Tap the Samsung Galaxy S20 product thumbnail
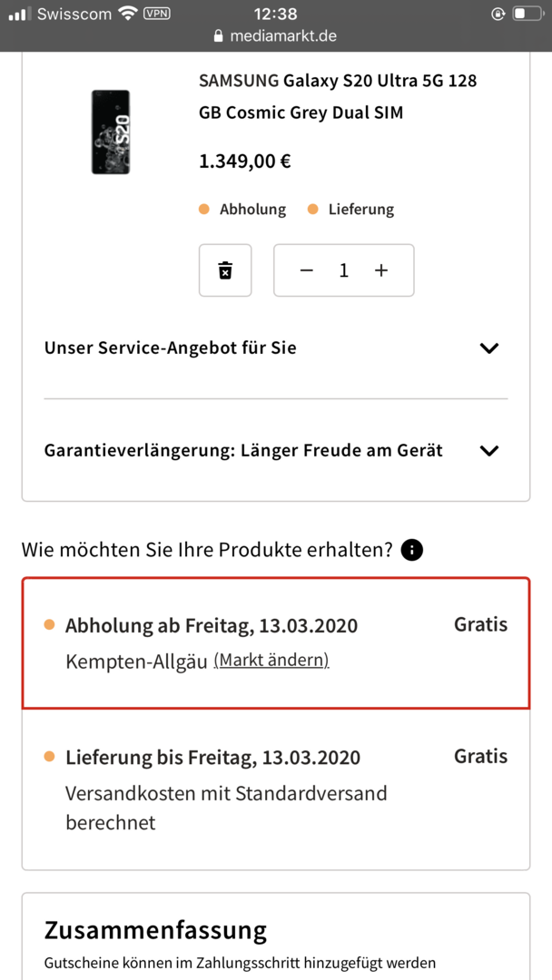Screen dimensions: 552x980 click(111, 132)
